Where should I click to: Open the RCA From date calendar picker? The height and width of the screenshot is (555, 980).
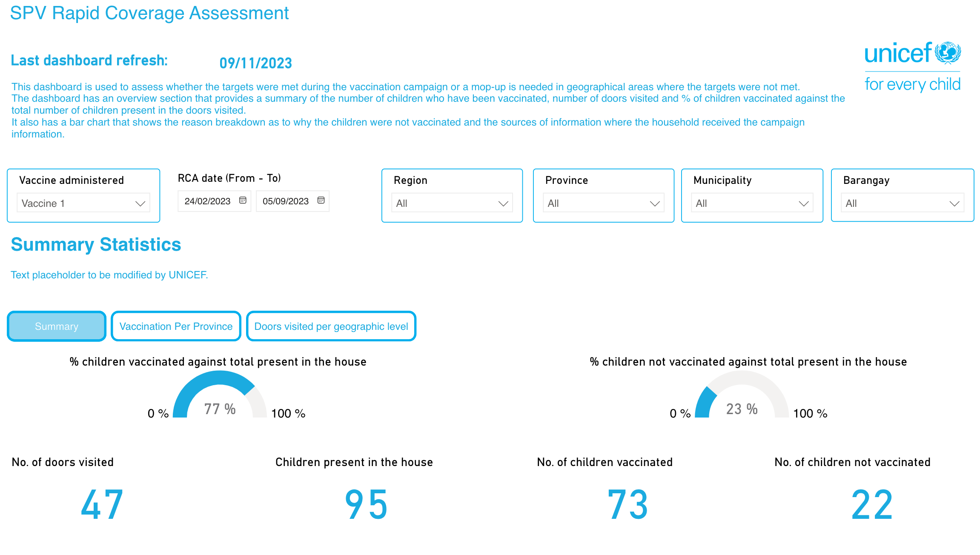[x=243, y=200]
